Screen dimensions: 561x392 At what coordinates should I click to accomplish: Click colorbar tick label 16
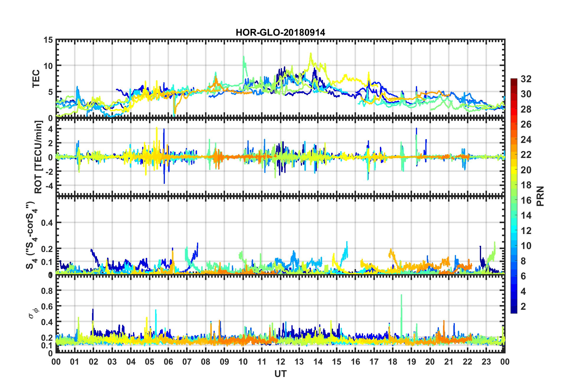click(526, 200)
